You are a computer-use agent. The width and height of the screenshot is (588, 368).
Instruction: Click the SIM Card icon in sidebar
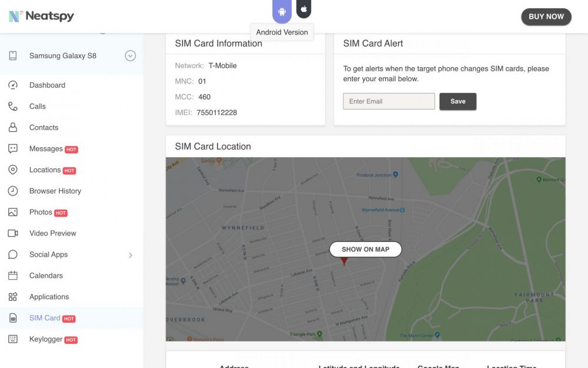click(x=13, y=318)
